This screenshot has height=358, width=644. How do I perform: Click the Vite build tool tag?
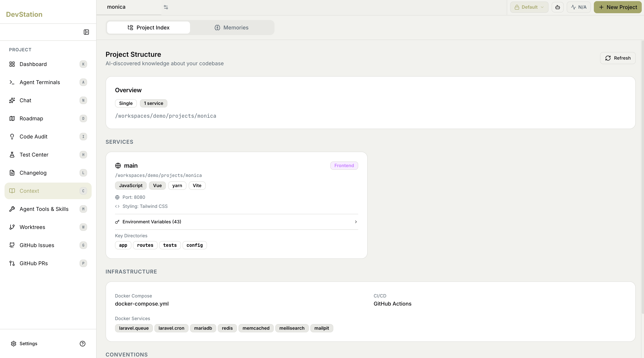[197, 186]
